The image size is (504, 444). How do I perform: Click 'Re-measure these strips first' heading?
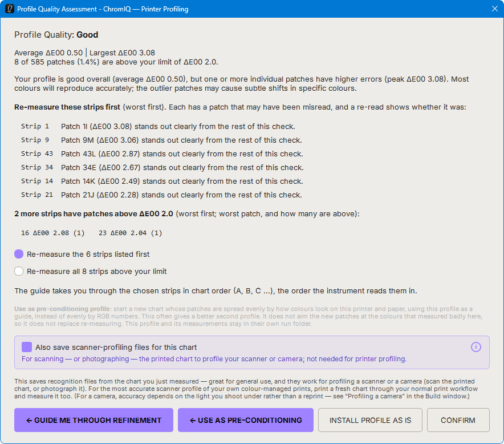point(67,107)
